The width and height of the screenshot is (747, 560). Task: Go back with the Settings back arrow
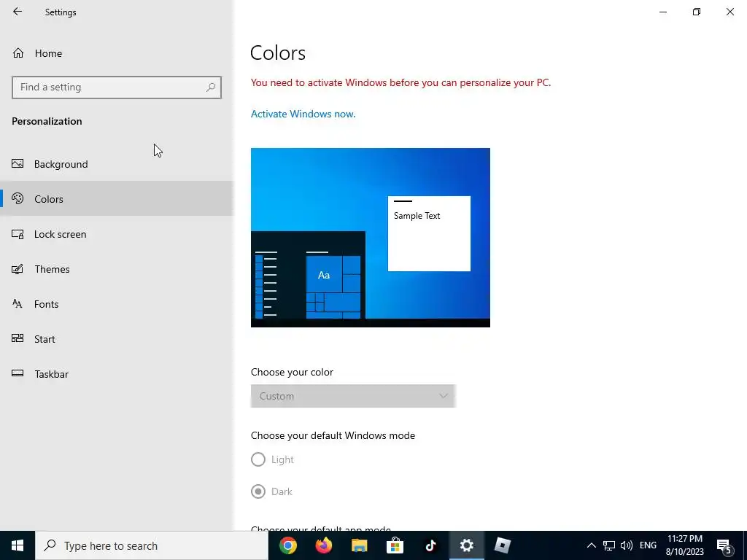click(x=18, y=12)
